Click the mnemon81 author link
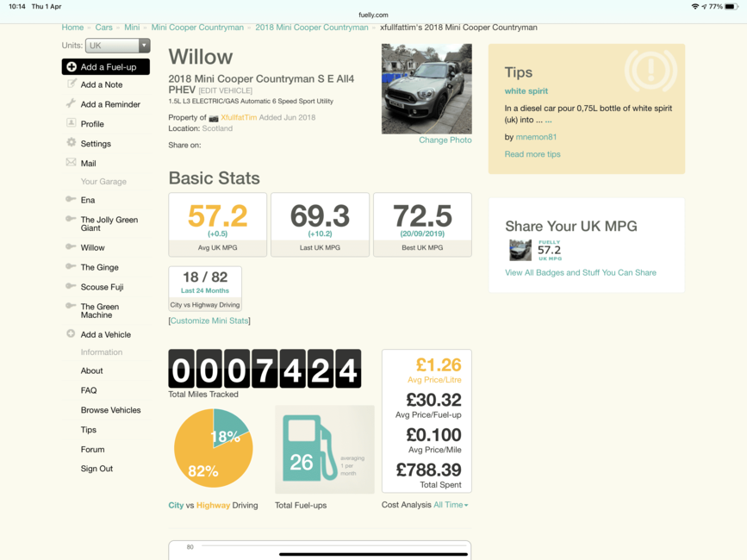Screen dimensions: 747x560 click(x=536, y=137)
